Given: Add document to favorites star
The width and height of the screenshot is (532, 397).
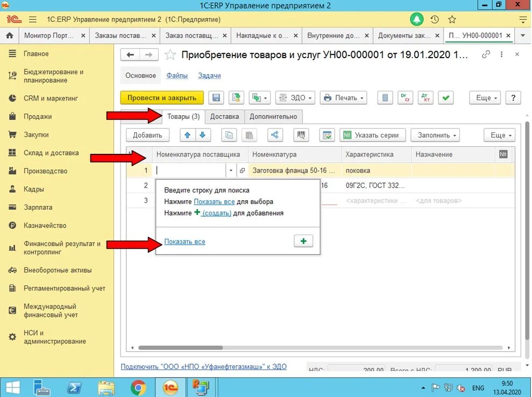Looking at the screenshot, I should click(171, 55).
